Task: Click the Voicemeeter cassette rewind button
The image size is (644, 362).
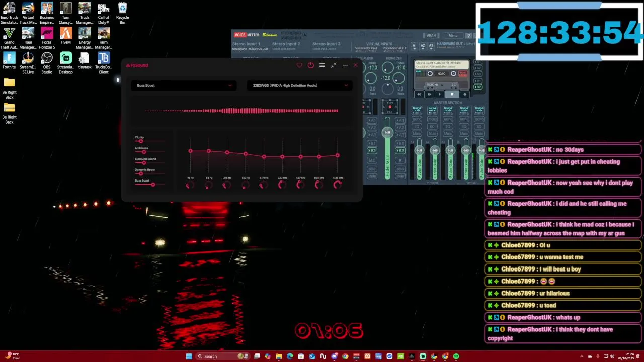Action: pyautogui.click(x=419, y=94)
